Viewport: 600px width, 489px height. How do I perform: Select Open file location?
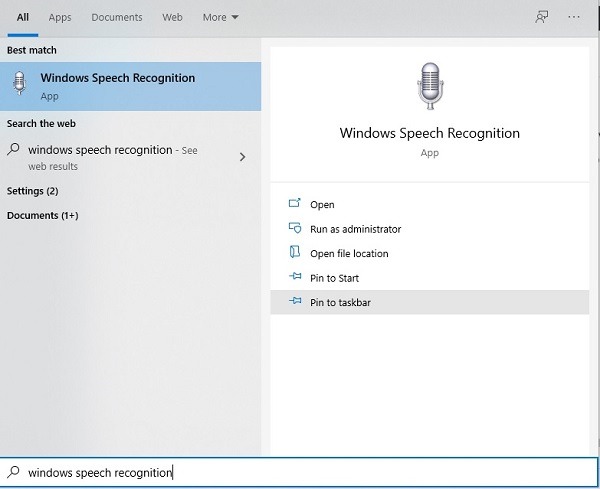pos(429,254)
